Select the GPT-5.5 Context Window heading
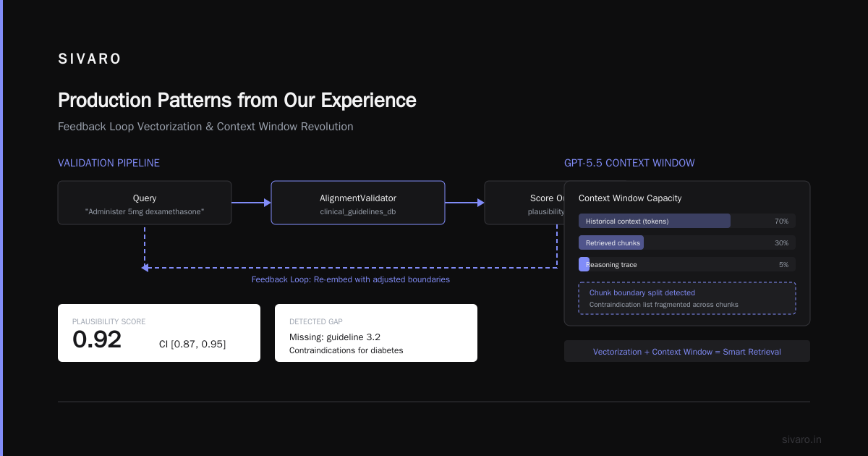The height and width of the screenshot is (456, 868). 629,163
